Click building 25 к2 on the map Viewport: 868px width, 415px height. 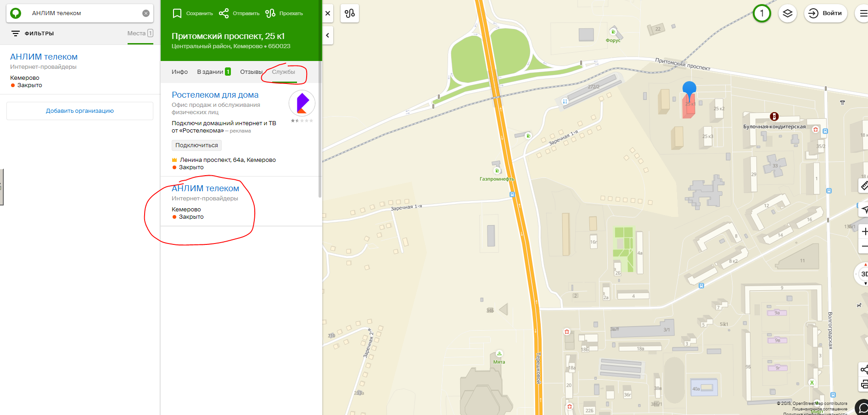(x=719, y=109)
